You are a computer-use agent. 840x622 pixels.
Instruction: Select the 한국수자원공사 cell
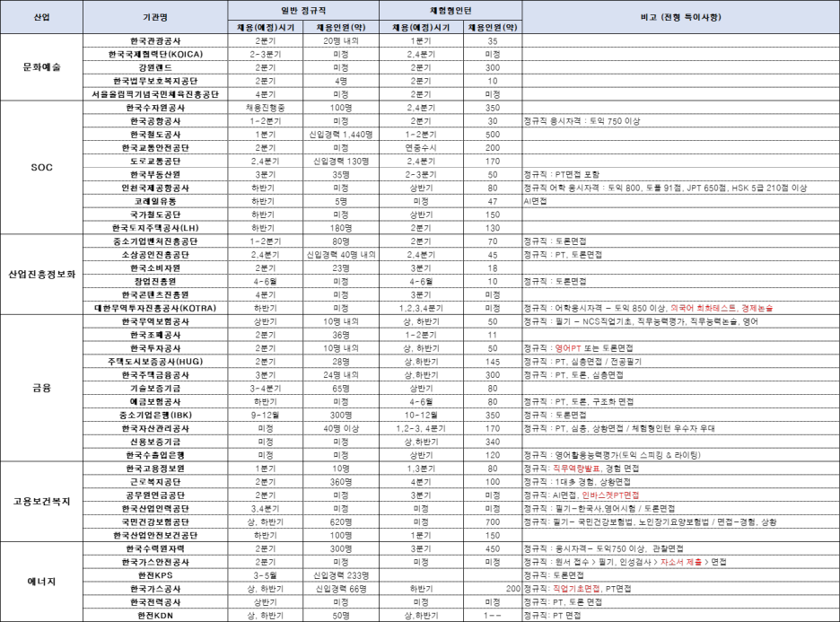[x=155, y=108]
